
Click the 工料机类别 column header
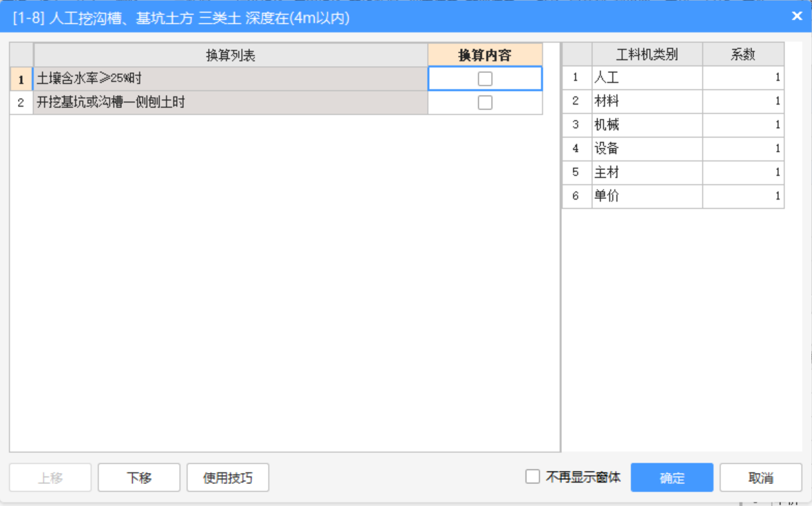click(x=647, y=55)
